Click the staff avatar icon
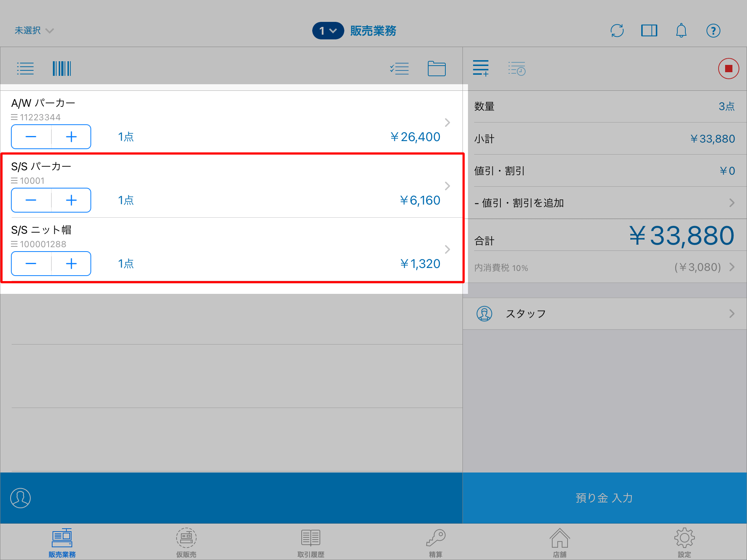Screen dimensions: 747x560 tap(484, 314)
